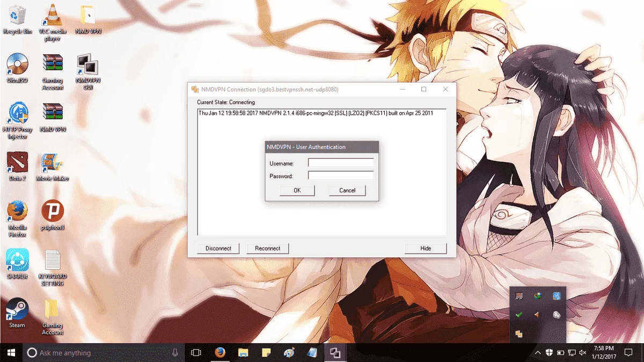Click the Username input field
The width and height of the screenshot is (644, 362).
pyautogui.click(x=341, y=163)
